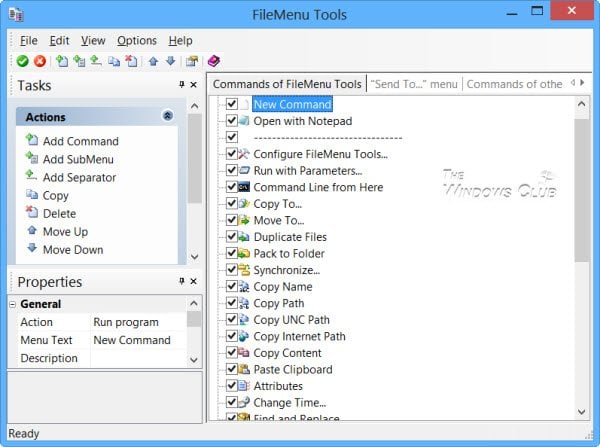Open the purple Help book toolbar icon
The height and width of the screenshot is (447, 600).
214,61
